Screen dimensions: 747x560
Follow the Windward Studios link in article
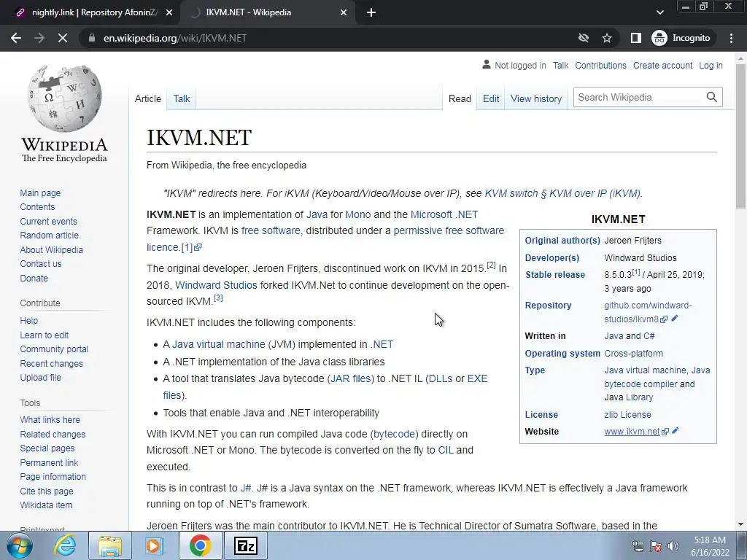point(216,285)
